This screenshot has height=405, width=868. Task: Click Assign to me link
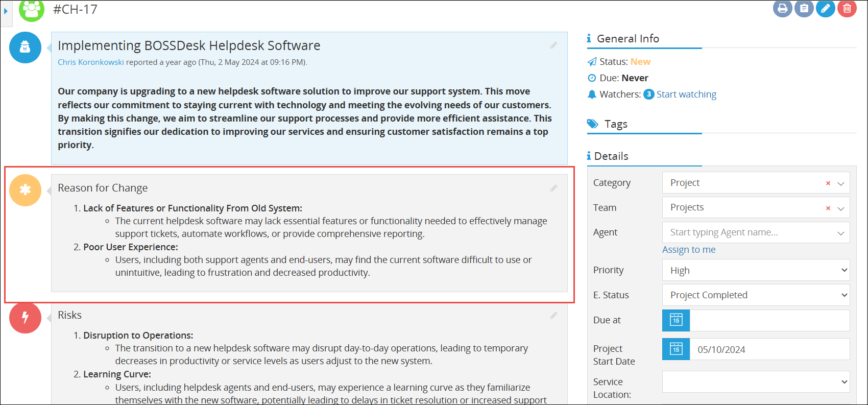click(689, 250)
